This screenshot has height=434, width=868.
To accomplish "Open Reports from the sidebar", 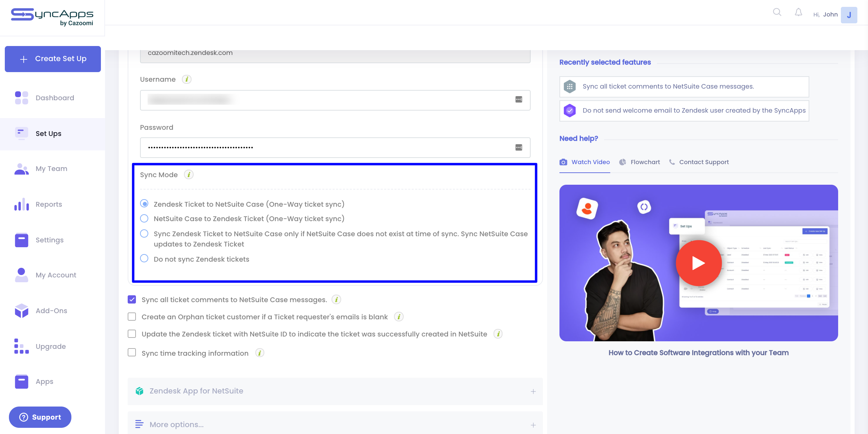I will click(x=53, y=204).
